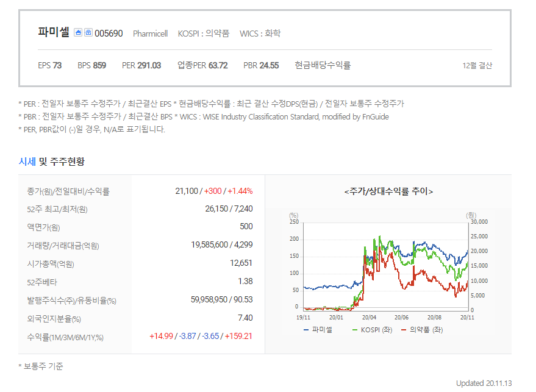This screenshot has height=392, width=536.
Task: Click face value 500
Action: 246,227
